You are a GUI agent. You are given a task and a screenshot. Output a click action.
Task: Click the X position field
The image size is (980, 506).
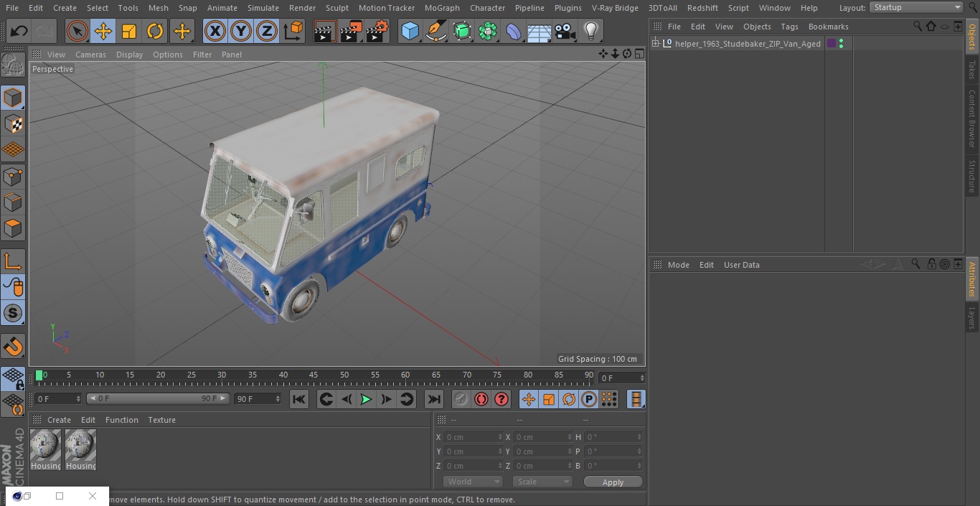click(472, 437)
